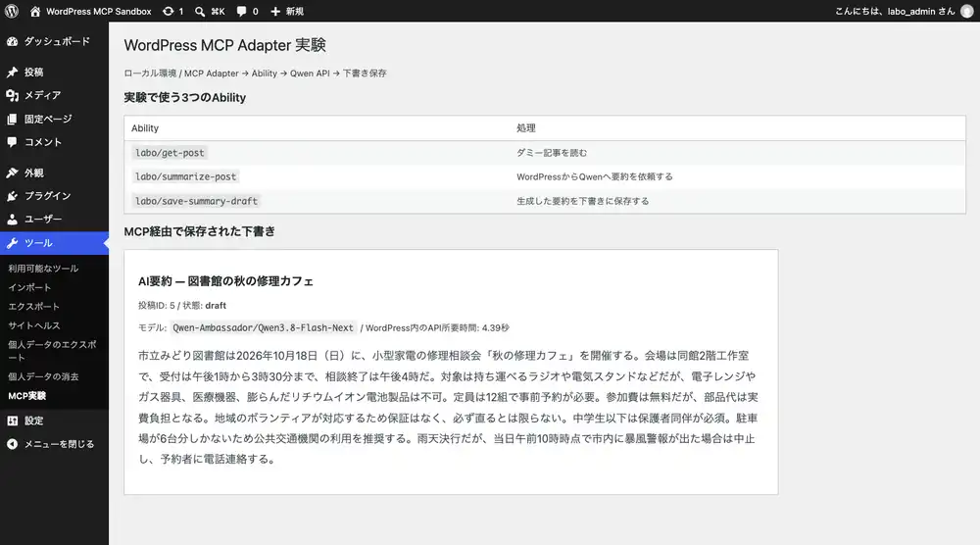The image size is (980, 545).
Task: Click the user avatar in admin bar
Action: coord(966,11)
